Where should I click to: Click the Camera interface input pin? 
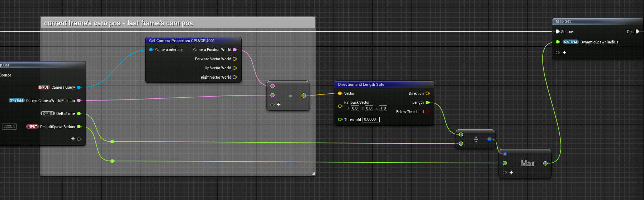pos(151,50)
